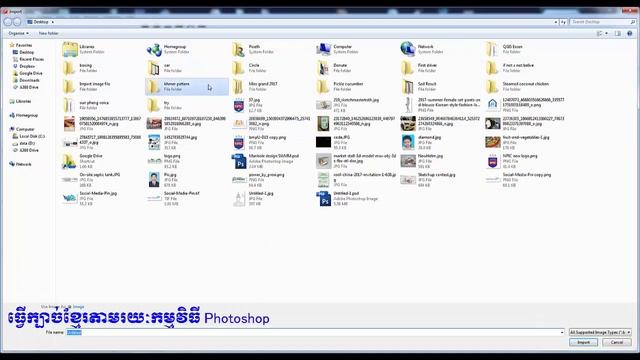Select the code.JPG black thumbnail
Screen dimensions: 640x360
(324, 142)
